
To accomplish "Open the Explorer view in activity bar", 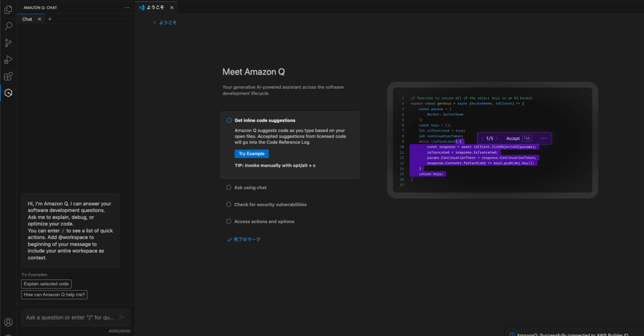I will 8,10.
